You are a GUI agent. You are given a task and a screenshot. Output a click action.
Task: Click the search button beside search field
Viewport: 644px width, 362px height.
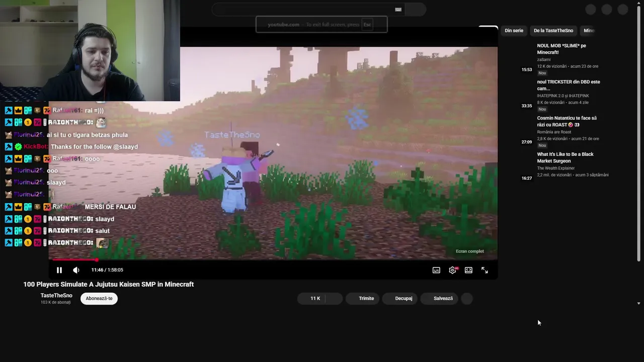click(x=415, y=9)
